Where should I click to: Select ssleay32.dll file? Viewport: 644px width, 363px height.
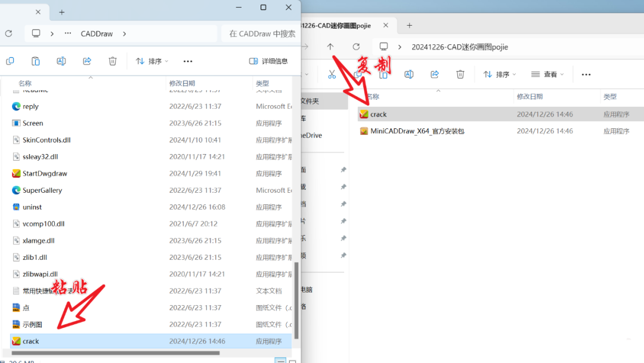[x=151, y=156]
